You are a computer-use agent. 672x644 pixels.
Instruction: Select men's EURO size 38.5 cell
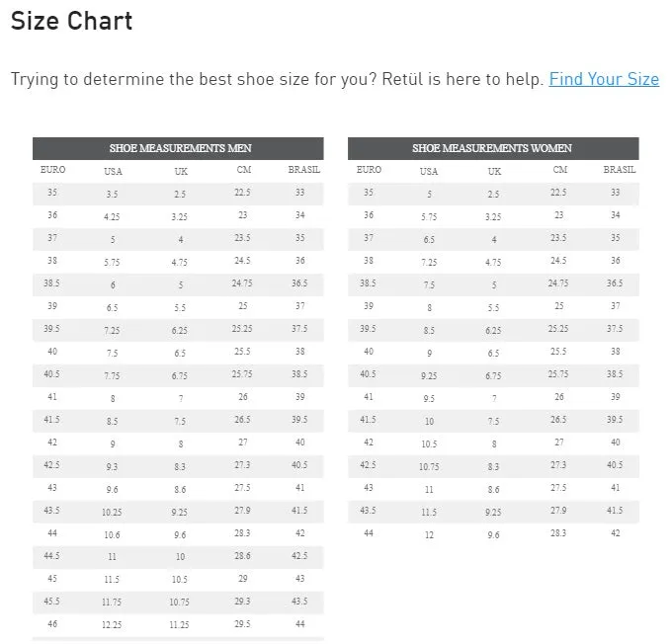tap(51, 283)
